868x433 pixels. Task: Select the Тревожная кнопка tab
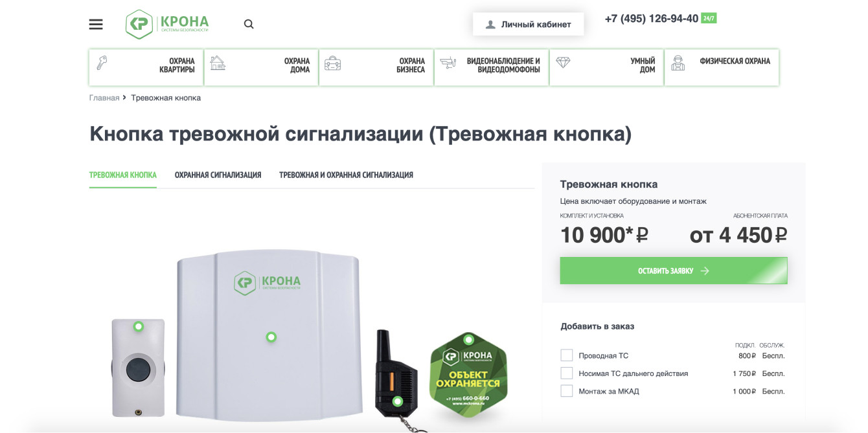click(123, 175)
